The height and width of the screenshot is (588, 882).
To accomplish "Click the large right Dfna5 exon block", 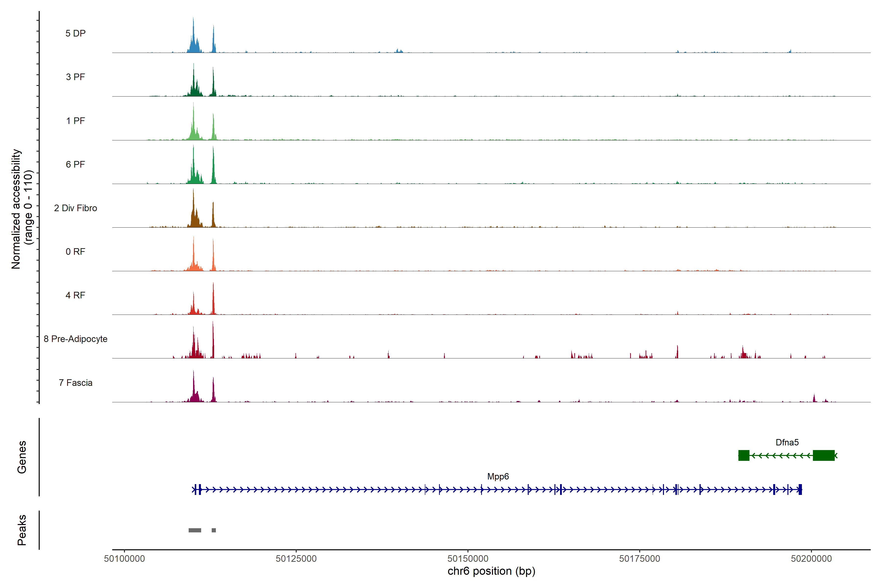I will tap(823, 456).
